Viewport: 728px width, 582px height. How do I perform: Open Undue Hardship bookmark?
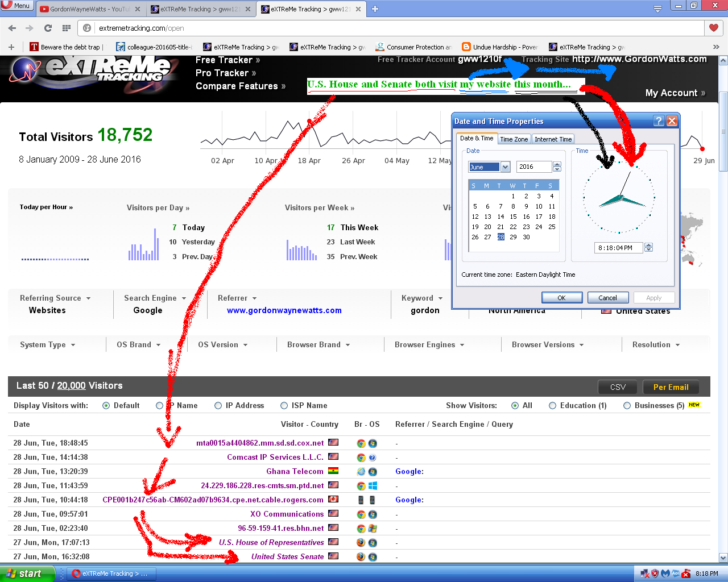(500, 47)
